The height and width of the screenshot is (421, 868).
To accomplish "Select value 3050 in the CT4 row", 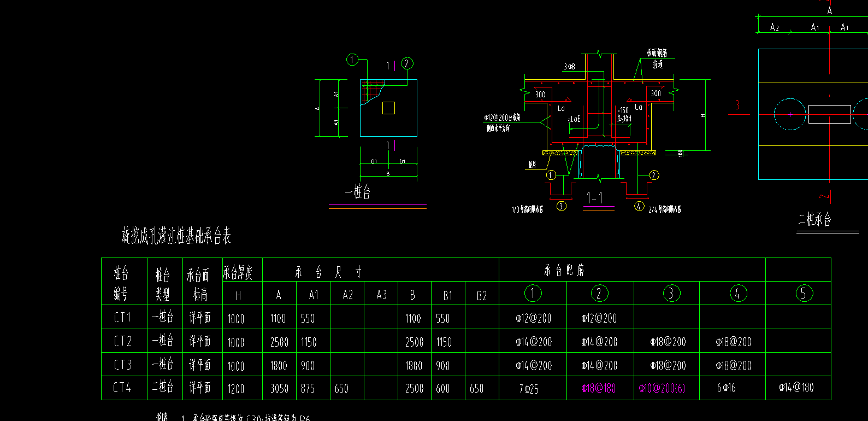I will click(x=279, y=388).
